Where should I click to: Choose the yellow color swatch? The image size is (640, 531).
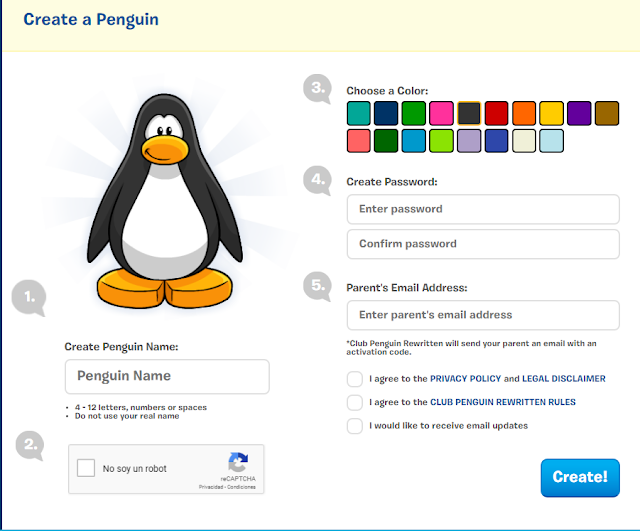point(551,113)
